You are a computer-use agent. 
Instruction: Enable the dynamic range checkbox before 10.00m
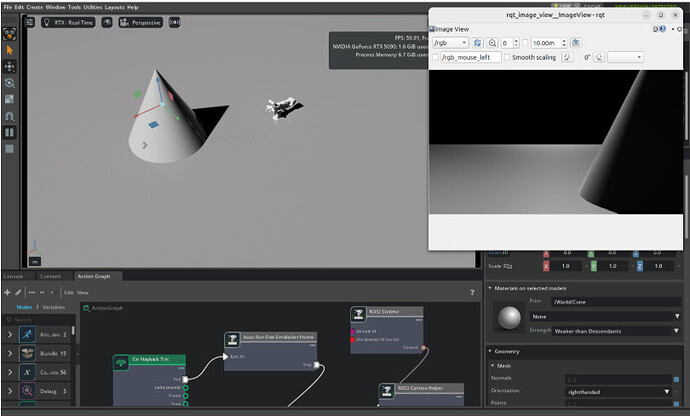pyautogui.click(x=525, y=43)
